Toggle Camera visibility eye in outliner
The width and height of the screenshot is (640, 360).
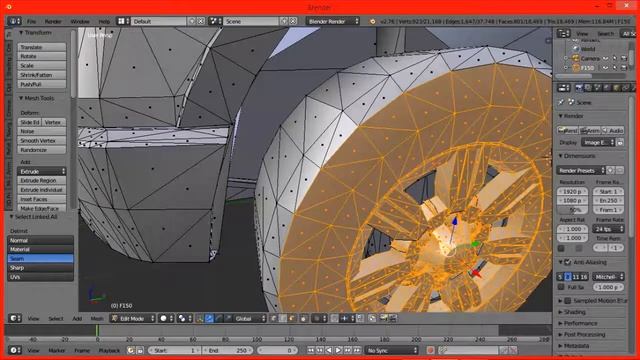[605, 58]
